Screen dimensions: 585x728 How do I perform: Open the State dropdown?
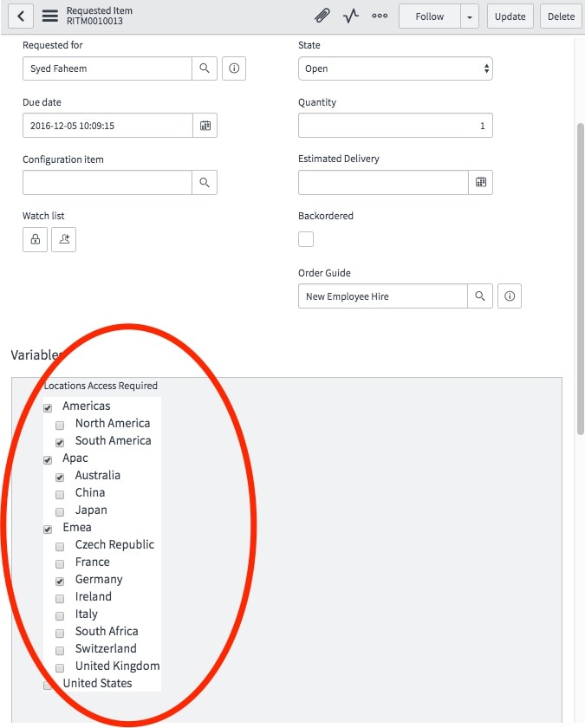[395, 68]
